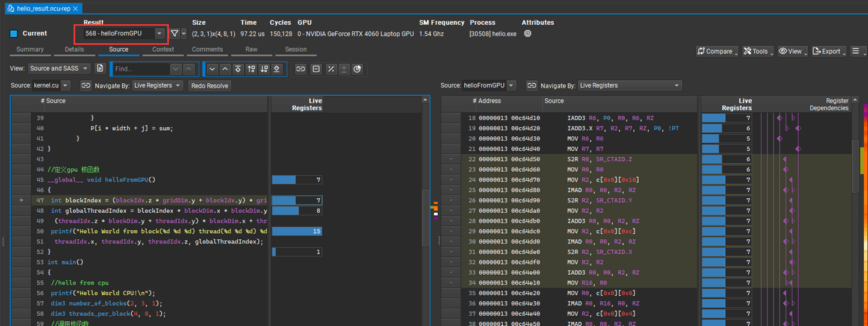Open the source file document icon button
This screenshot has width=868, height=326.
tap(101, 69)
